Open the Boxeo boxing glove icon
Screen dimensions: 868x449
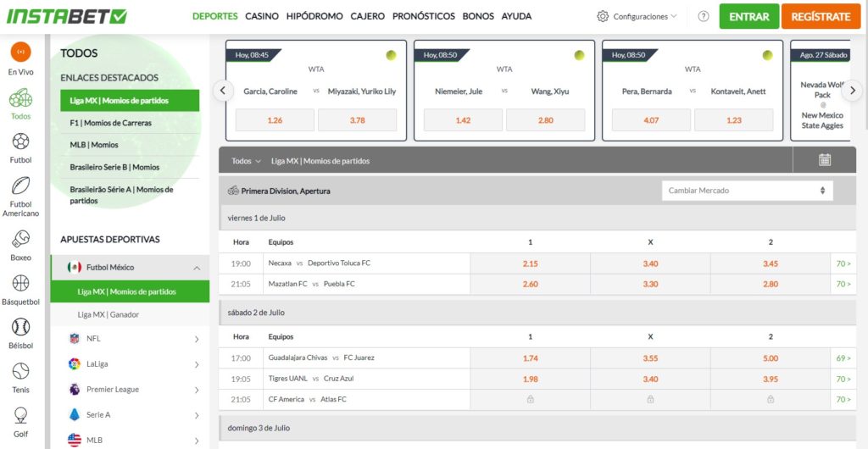point(20,239)
